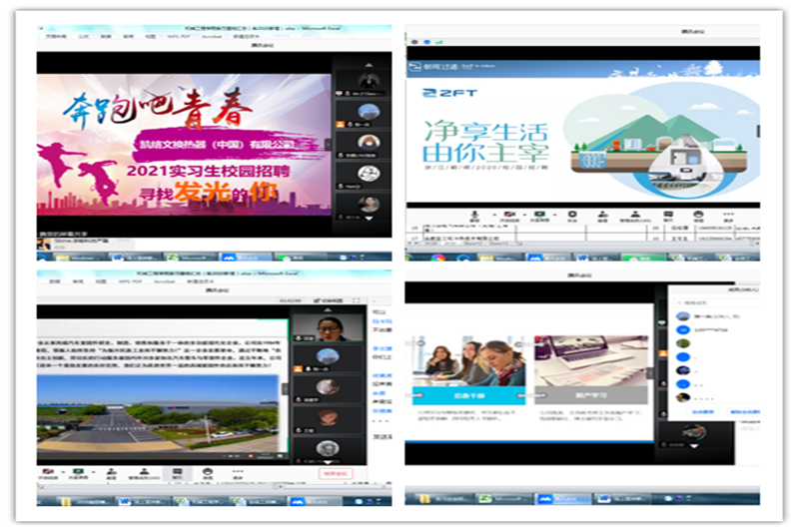Click the mute all button below the bottom-right member list
The image size is (799, 532).
tap(703, 411)
